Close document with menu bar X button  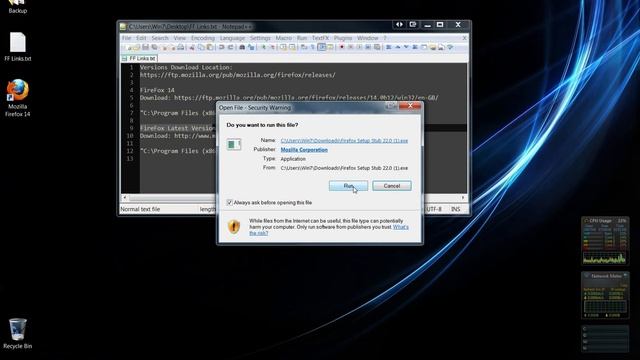(x=464, y=38)
